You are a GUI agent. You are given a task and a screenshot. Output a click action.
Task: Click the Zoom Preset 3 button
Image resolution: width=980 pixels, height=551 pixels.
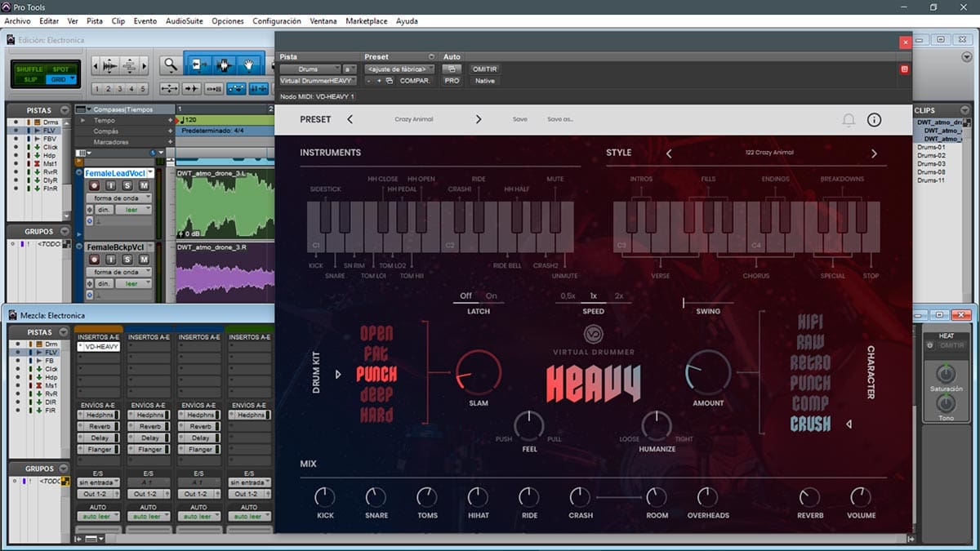(120, 89)
